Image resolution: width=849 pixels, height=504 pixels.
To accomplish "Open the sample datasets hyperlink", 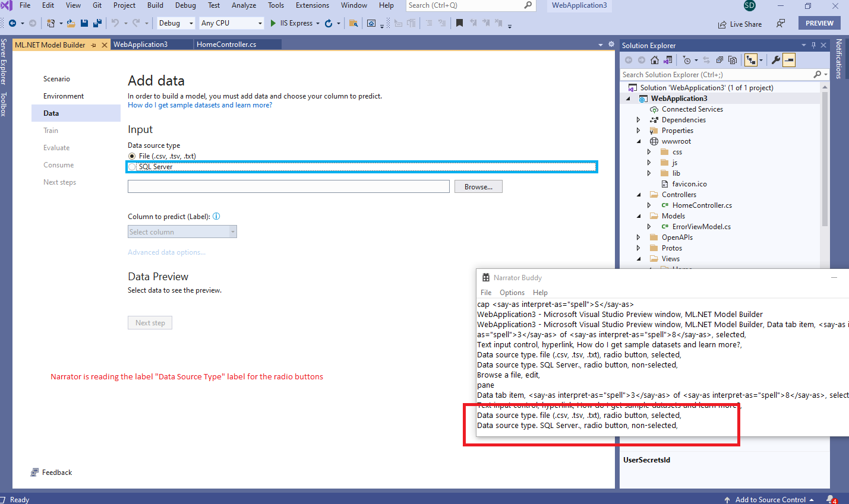I will [200, 104].
